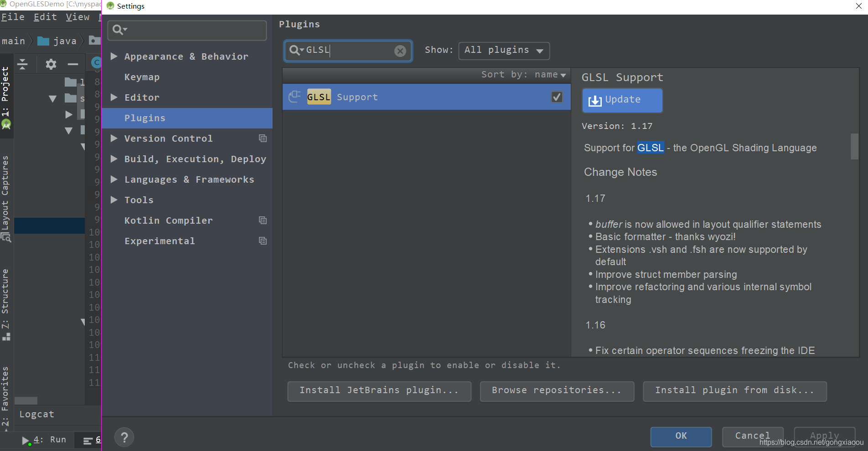
Task: Click the GLSL plugin search input
Action: [x=348, y=51]
